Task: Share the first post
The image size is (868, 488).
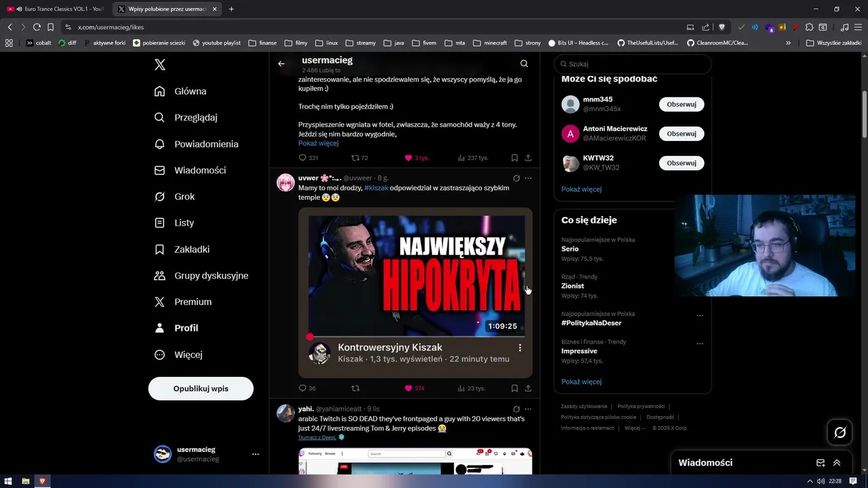Action: point(528,158)
